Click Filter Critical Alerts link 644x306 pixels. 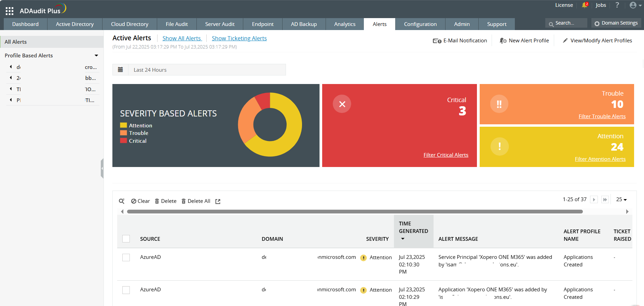(x=446, y=155)
